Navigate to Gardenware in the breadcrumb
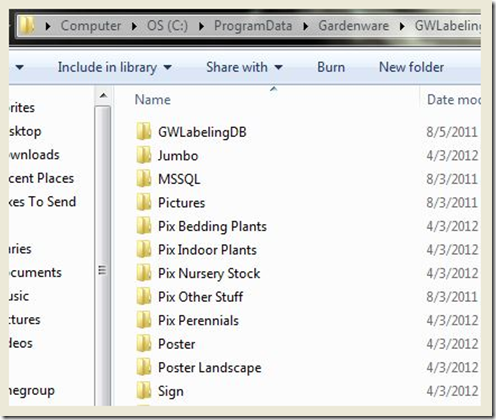Screen dimensions: 496x420 [354, 26]
